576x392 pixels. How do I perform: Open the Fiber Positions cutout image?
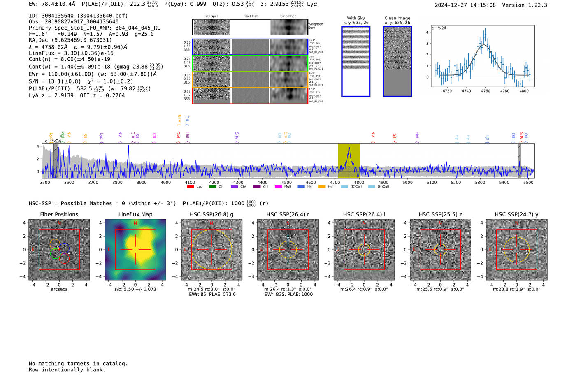59,250
